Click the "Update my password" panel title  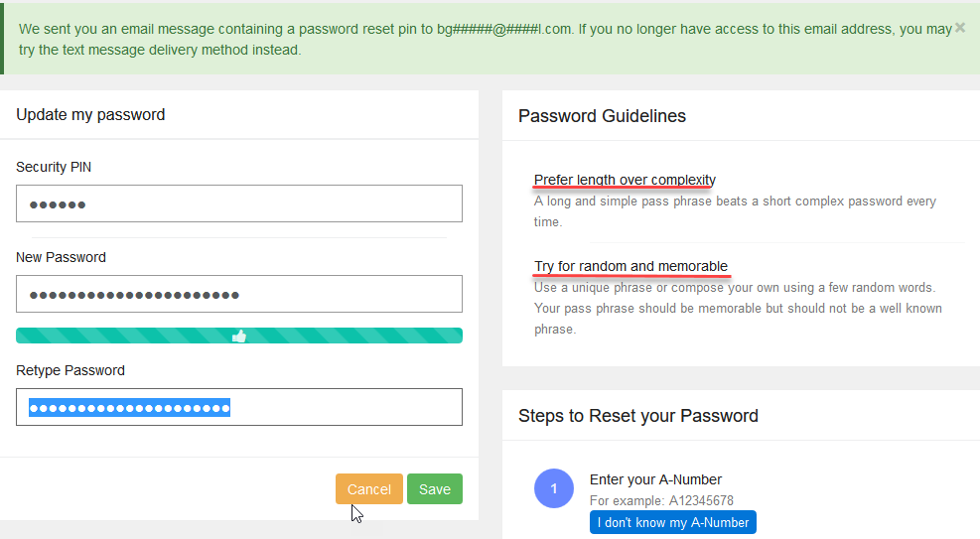pyautogui.click(x=90, y=115)
